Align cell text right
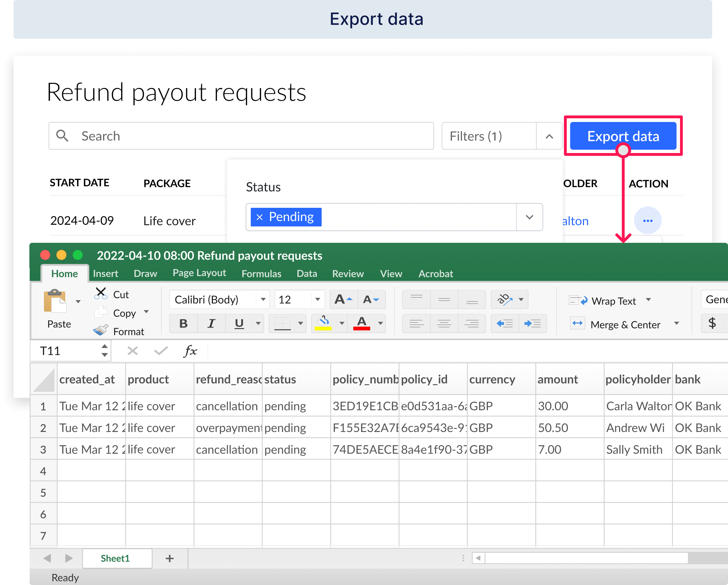This screenshot has height=585, width=728. 472,323
